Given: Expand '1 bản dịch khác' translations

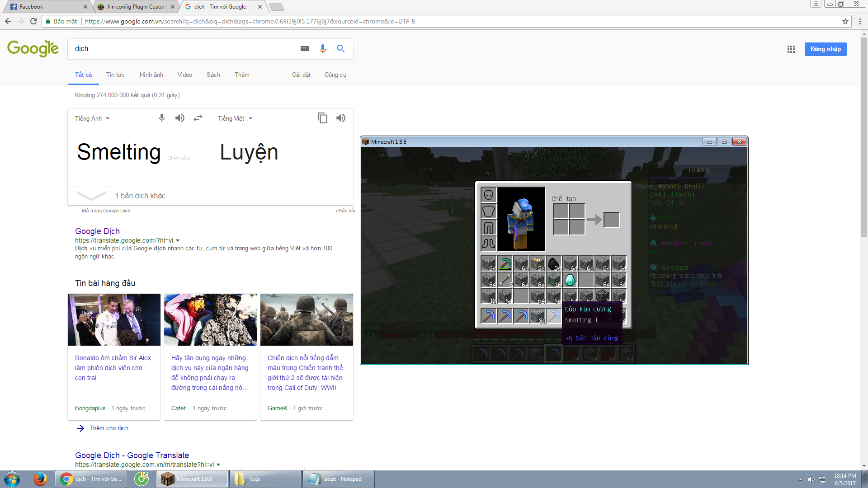Looking at the screenshot, I should pos(140,196).
